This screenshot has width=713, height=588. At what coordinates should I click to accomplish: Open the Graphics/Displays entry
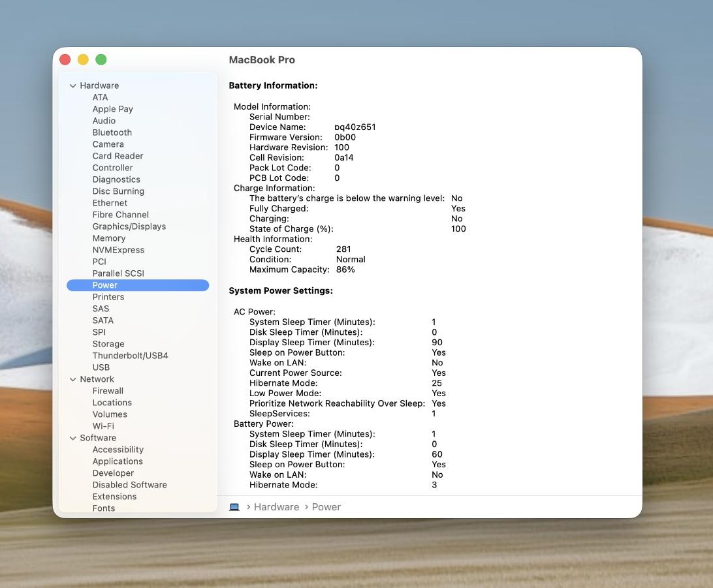pyautogui.click(x=129, y=226)
